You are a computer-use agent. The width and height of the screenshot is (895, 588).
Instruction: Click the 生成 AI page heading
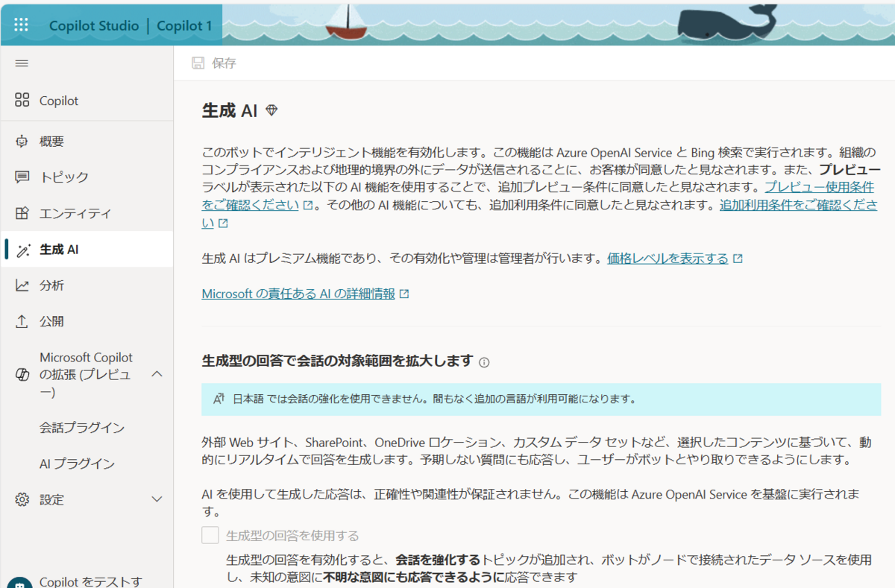[x=230, y=111]
